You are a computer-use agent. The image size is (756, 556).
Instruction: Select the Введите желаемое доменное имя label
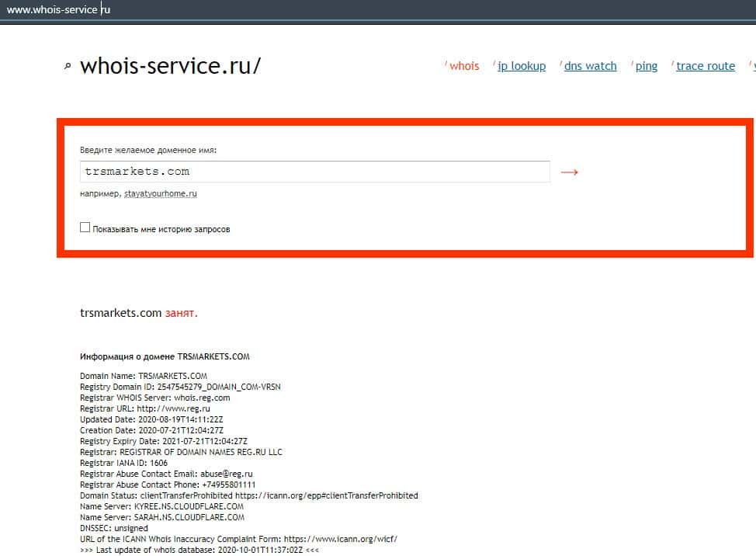coord(148,150)
